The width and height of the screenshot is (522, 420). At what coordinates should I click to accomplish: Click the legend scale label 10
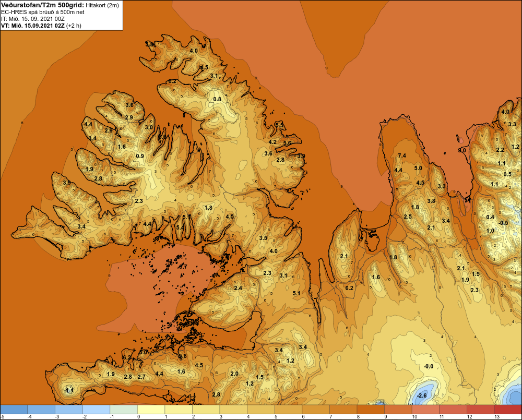point(415,417)
